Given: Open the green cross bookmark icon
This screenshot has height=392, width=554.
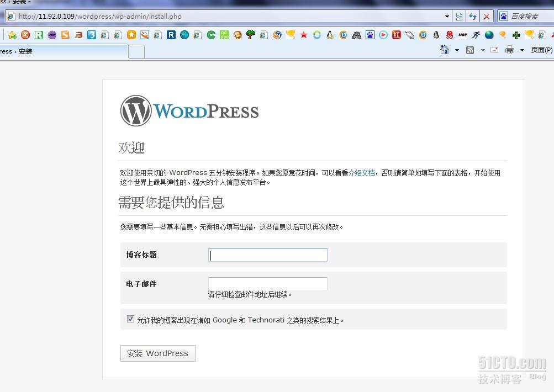Looking at the screenshot, I should (x=516, y=35).
